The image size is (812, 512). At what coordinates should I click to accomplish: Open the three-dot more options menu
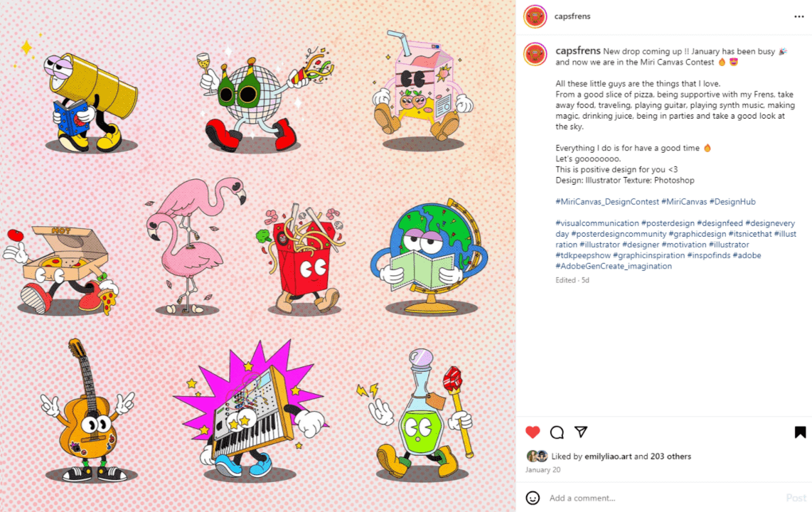(799, 16)
